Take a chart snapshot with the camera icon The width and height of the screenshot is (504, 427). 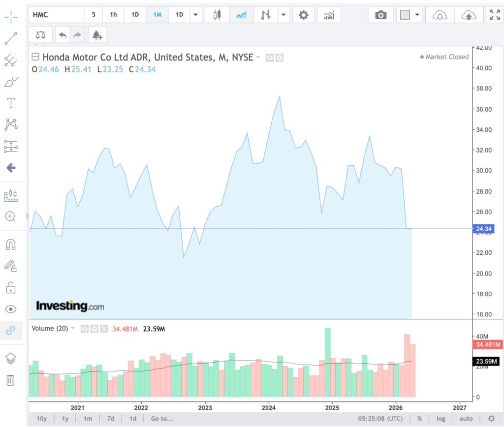click(x=380, y=15)
